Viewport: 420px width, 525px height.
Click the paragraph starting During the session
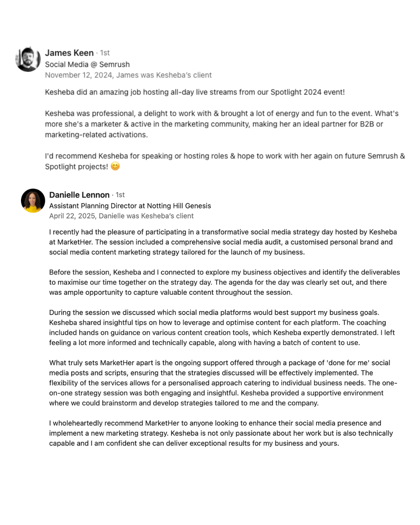(222, 327)
